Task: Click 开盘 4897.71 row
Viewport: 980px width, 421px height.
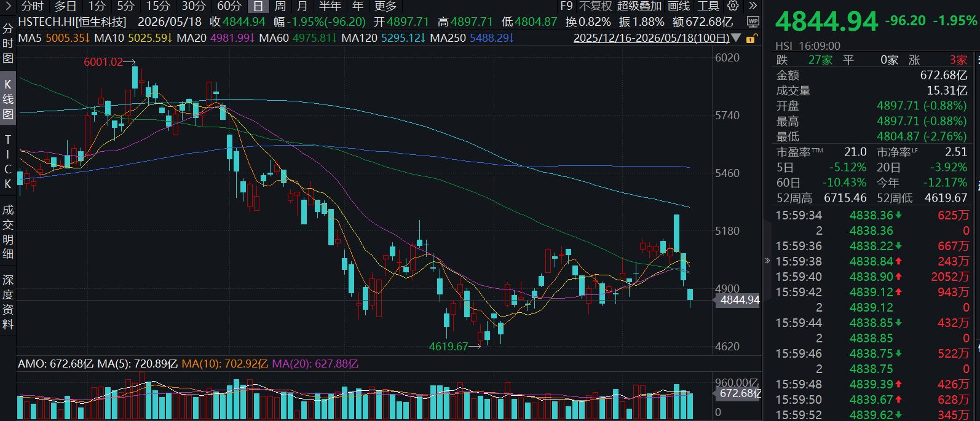Action: click(x=872, y=106)
